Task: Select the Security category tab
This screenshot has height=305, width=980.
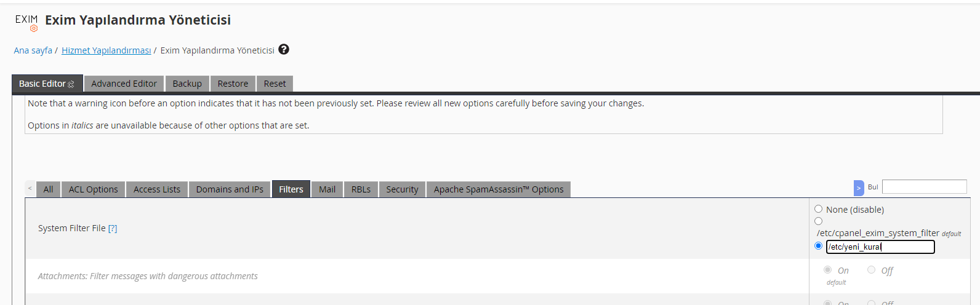Action: 402,189
